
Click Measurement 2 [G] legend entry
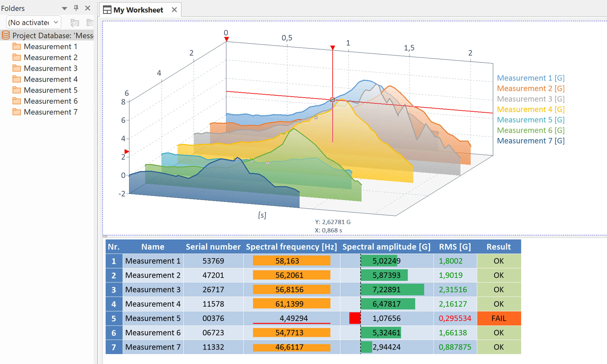point(531,88)
